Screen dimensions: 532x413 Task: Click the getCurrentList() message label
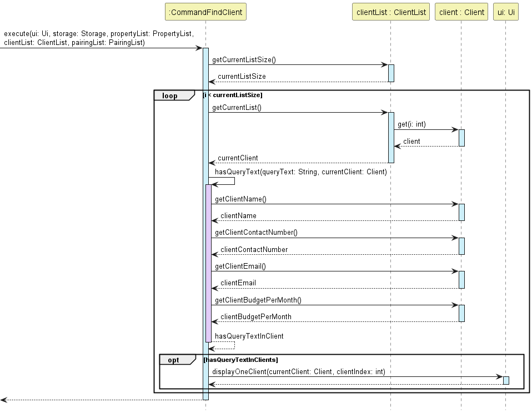pyautogui.click(x=237, y=108)
